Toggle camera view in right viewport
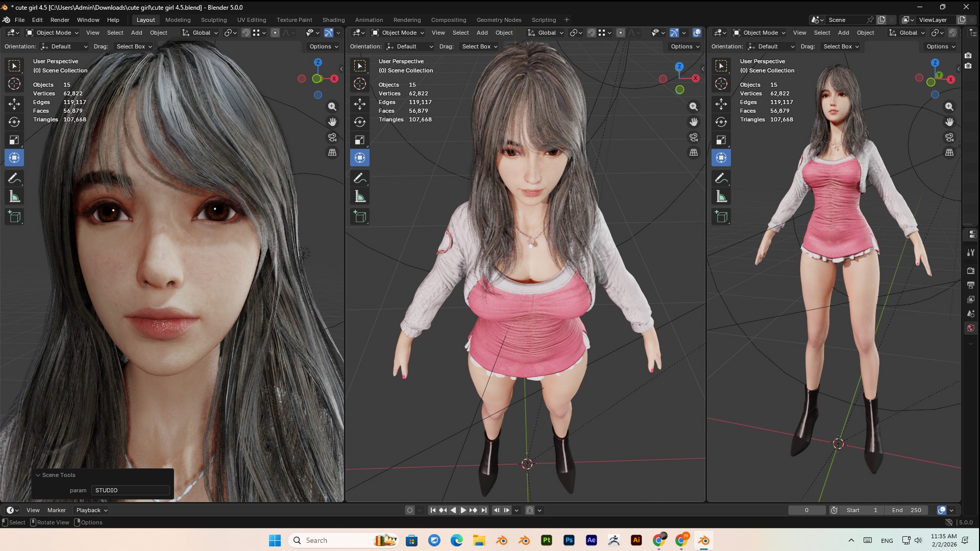Screen dimensions: 980x551 tap(949, 137)
